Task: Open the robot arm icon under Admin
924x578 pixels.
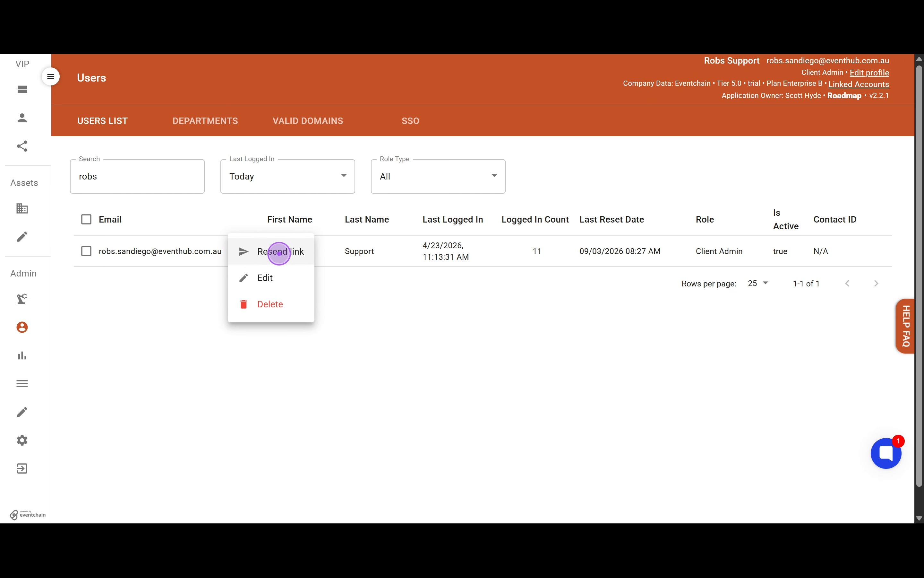Action: pyautogui.click(x=22, y=299)
